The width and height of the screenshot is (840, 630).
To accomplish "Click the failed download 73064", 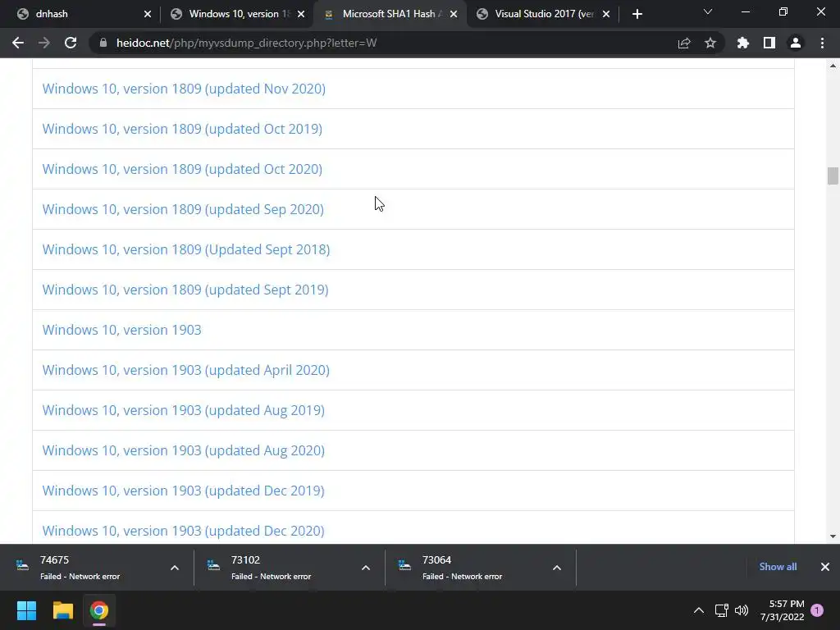I will click(x=463, y=568).
